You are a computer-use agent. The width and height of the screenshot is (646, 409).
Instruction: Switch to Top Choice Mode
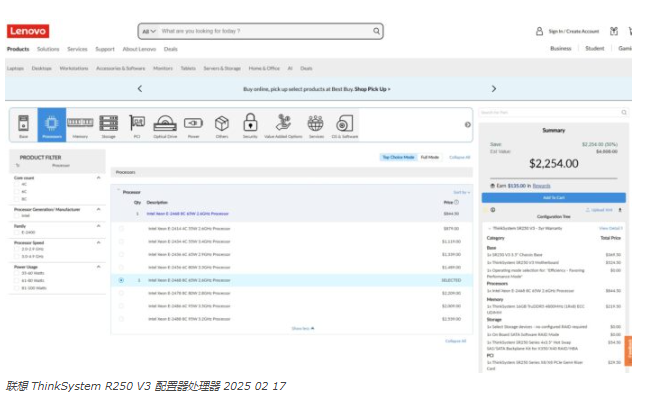click(x=398, y=157)
